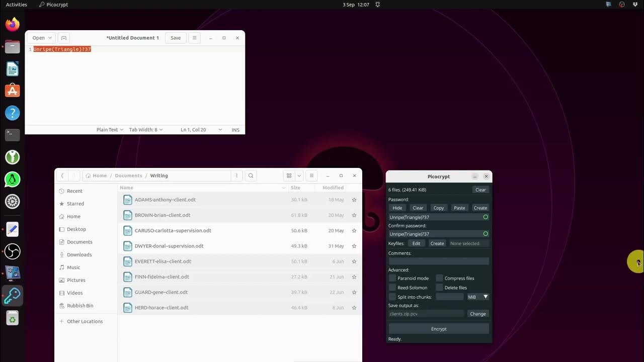Open the penguin app icon in the dock
Screen dimensions: 644x362
tap(13, 179)
